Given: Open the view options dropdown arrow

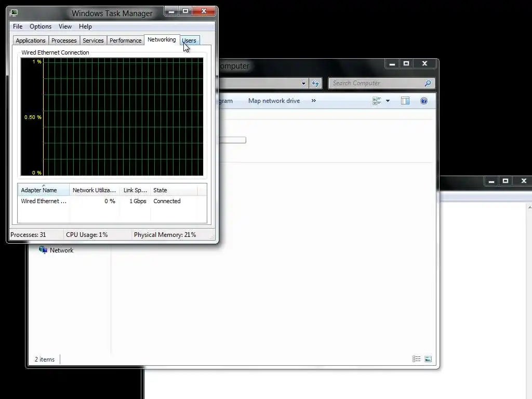Looking at the screenshot, I should pyautogui.click(x=388, y=101).
